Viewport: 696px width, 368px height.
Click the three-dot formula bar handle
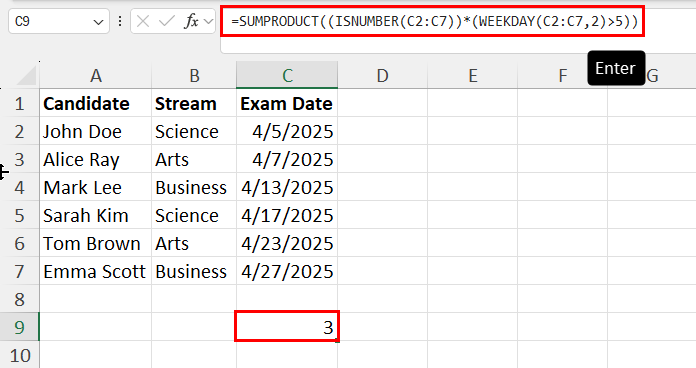tap(120, 21)
